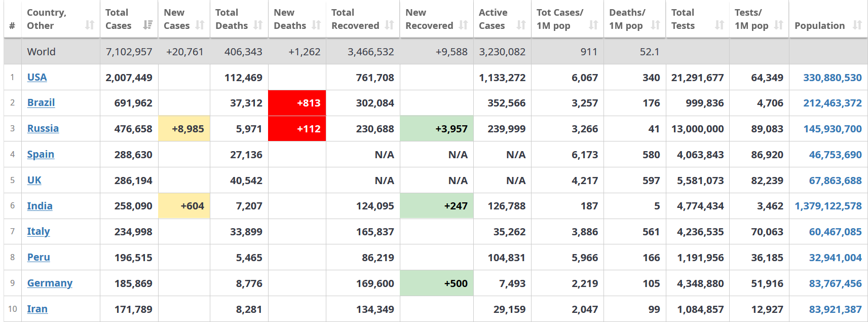
Task: Sort by New Cases column icon
Action: coord(200,25)
